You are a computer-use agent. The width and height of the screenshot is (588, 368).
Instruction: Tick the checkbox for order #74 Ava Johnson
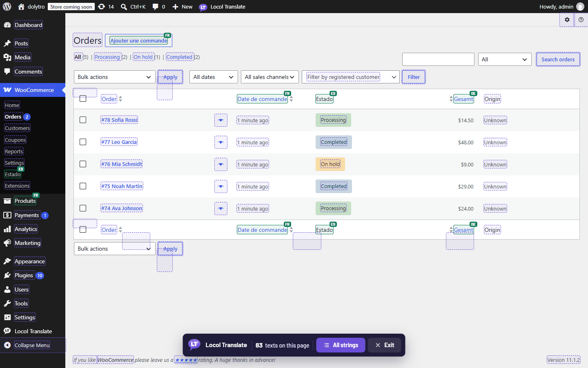point(83,208)
